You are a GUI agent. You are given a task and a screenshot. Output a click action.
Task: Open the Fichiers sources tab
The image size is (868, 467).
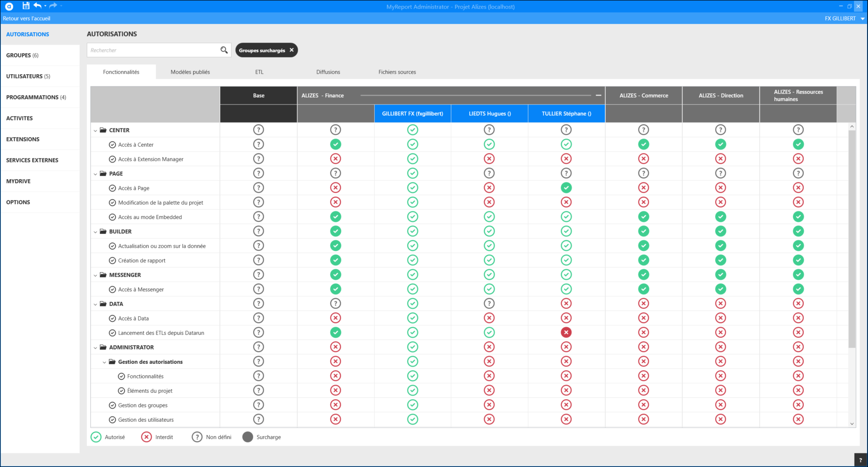coord(397,72)
